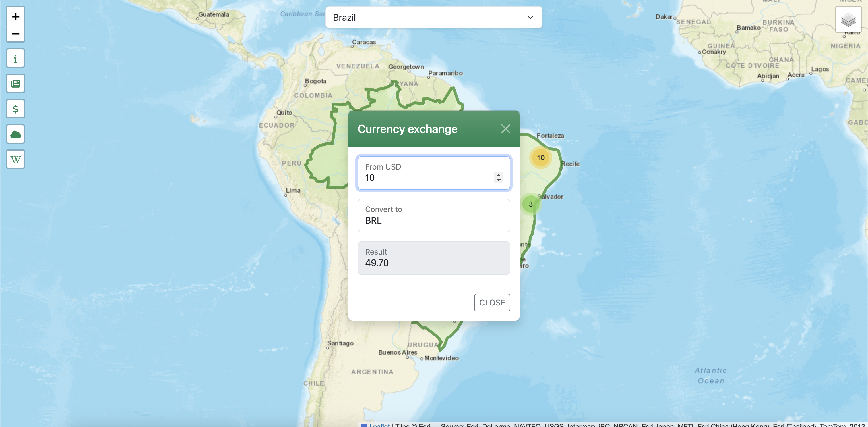Open the news articles panel

[x=15, y=84]
